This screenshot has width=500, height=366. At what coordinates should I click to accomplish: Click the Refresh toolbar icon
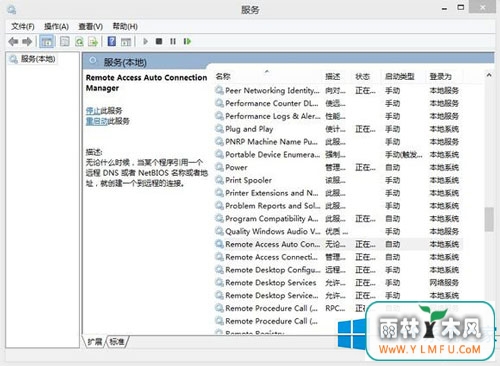pyautogui.click(x=79, y=42)
